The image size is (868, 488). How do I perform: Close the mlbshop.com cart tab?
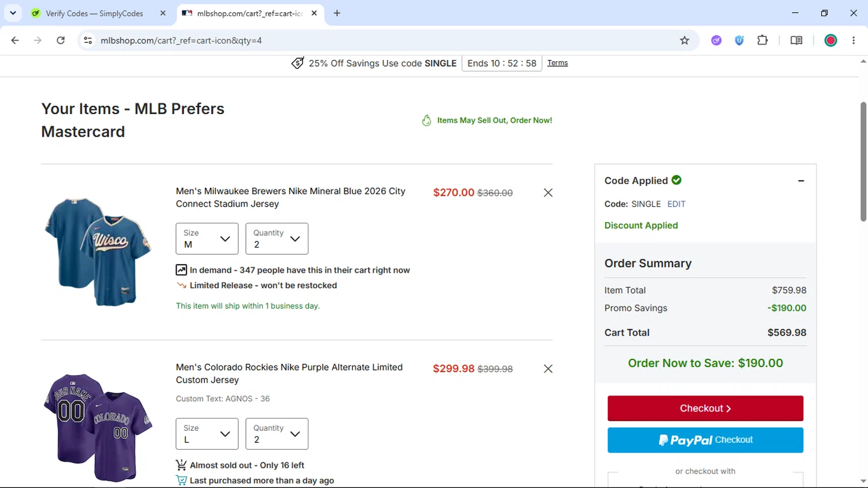(x=314, y=13)
